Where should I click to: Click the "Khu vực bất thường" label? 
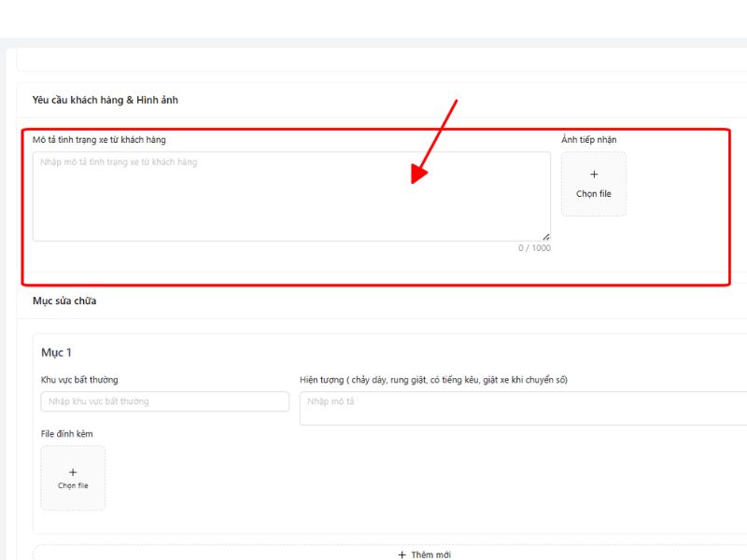[79, 380]
